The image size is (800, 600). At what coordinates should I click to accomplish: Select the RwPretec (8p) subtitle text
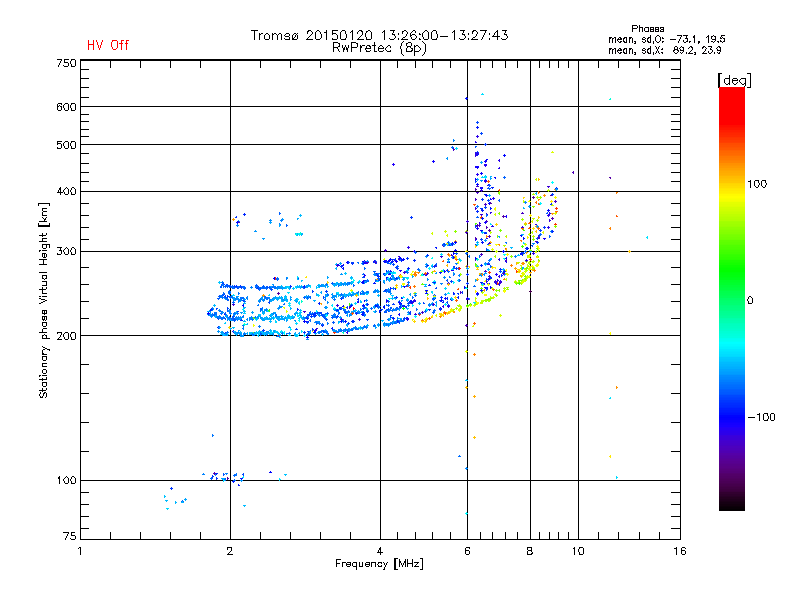click(x=379, y=47)
